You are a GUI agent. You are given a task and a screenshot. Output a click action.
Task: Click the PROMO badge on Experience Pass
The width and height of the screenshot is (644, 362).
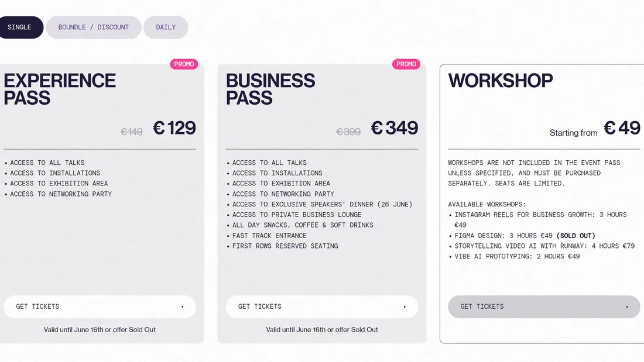click(184, 64)
